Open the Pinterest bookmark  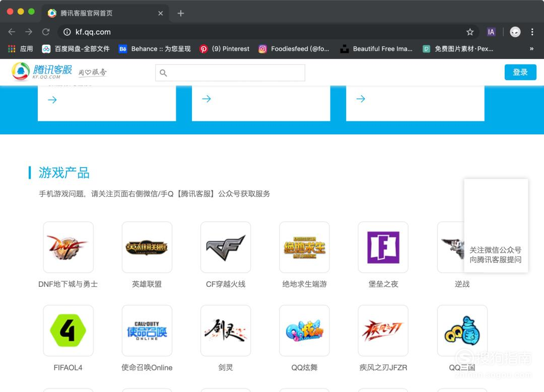click(224, 49)
